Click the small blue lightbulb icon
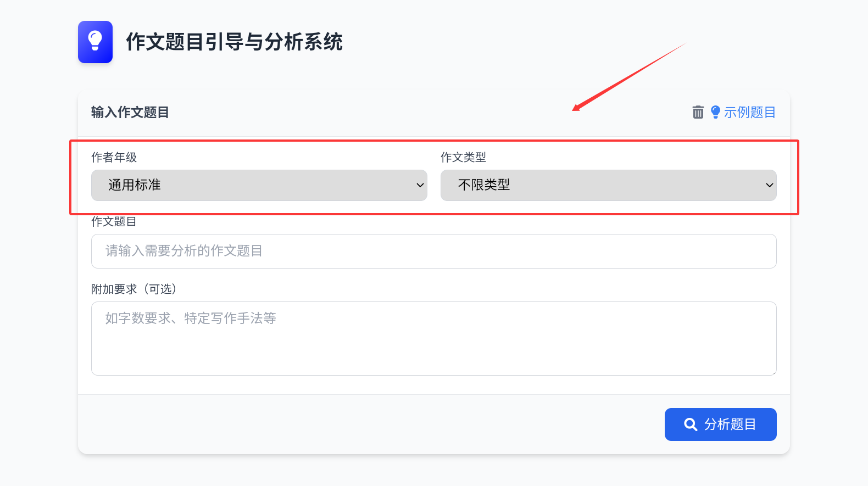This screenshot has height=486, width=868. coord(715,112)
